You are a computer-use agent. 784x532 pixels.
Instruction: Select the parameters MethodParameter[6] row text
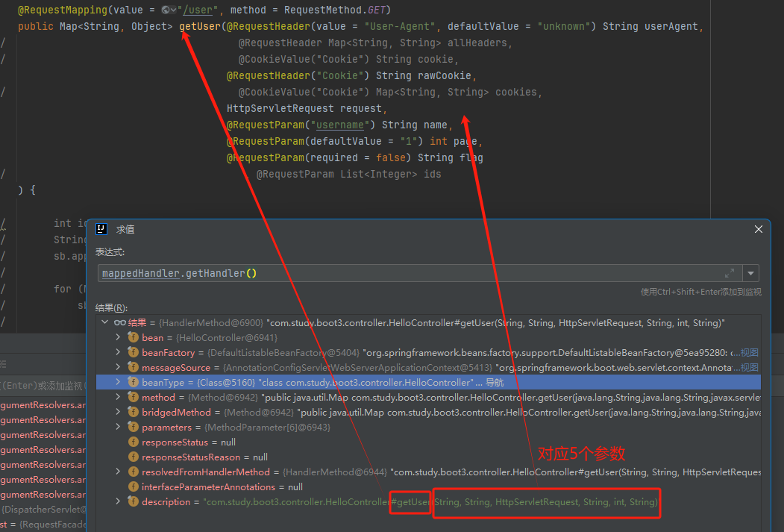click(236, 427)
